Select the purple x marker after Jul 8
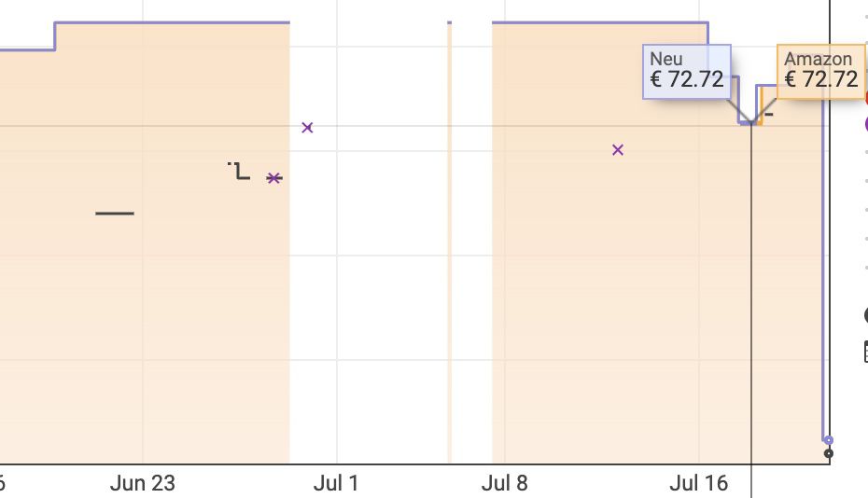 pyautogui.click(x=618, y=150)
